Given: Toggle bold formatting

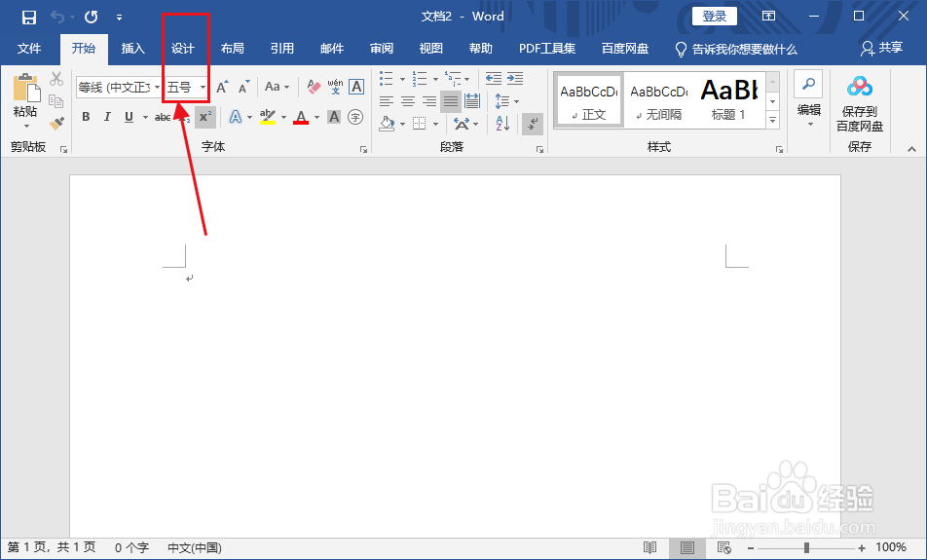Looking at the screenshot, I should click(x=87, y=117).
